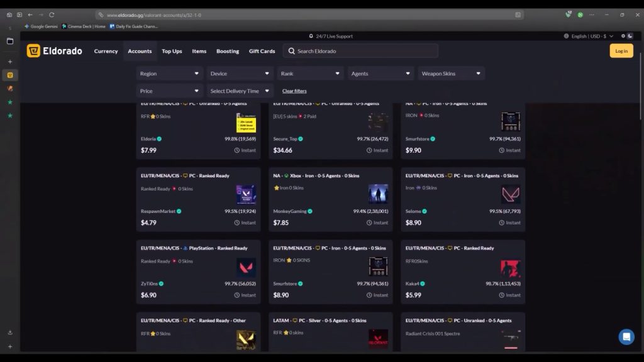The image size is (644, 362).
Task: Select the orange sidebar tab icon
Action: pos(10,89)
